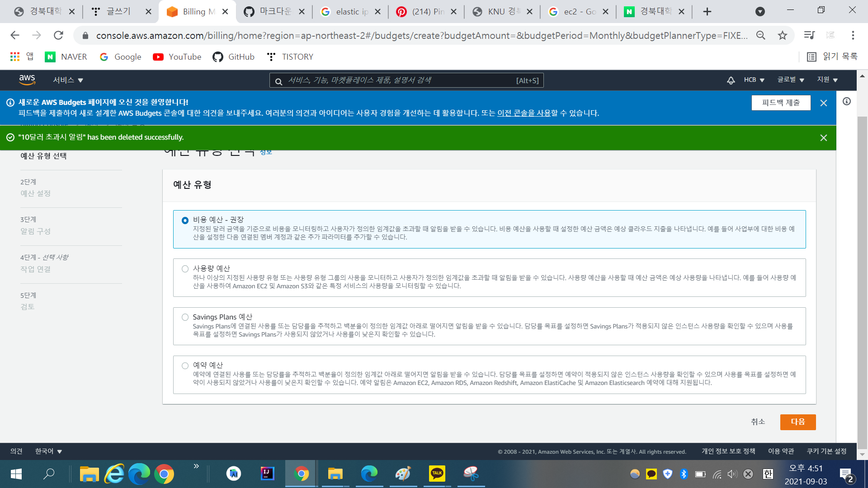The width and height of the screenshot is (868, 488).
Task: Open the KakaoTalk taskbar icon
Action: tap(437, 474)
